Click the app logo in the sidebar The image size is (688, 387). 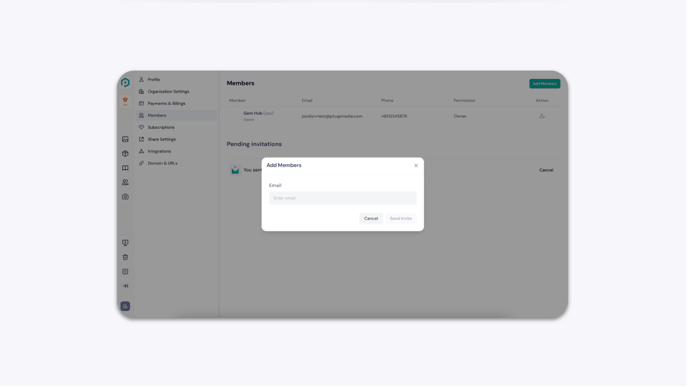125,82
